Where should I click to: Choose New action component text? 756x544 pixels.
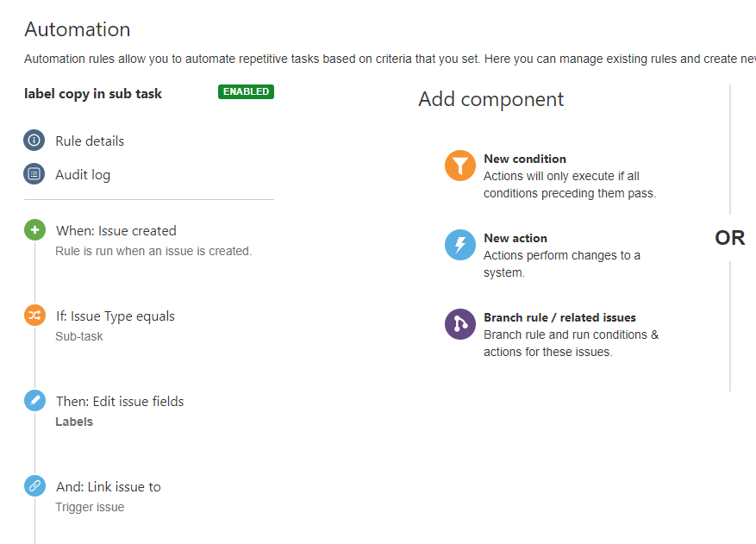click(x=515, y=238)
